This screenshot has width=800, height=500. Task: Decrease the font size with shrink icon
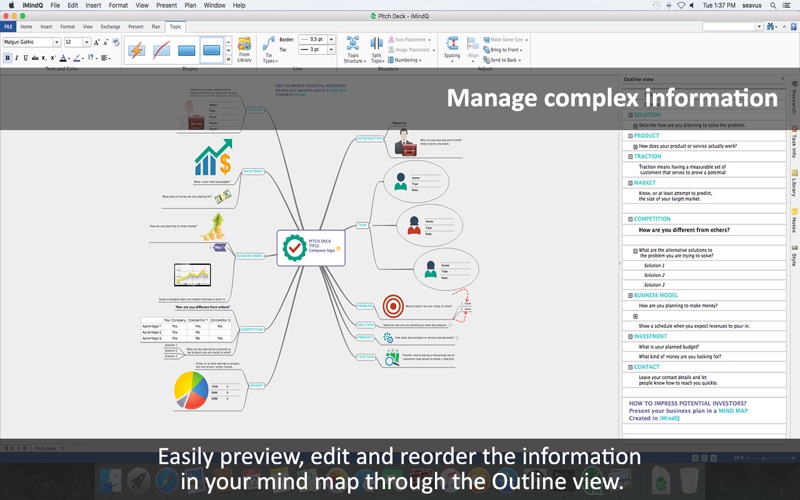tap(106, 42)
